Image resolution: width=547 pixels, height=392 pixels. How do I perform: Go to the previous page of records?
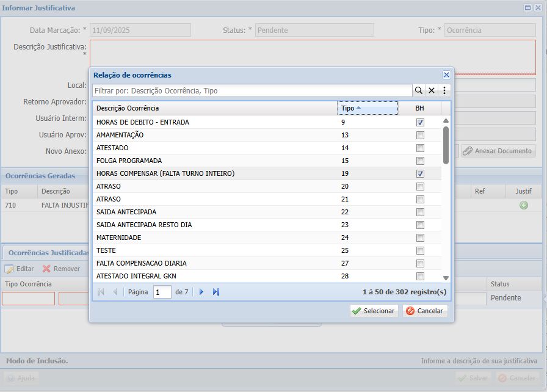point(115,292)
